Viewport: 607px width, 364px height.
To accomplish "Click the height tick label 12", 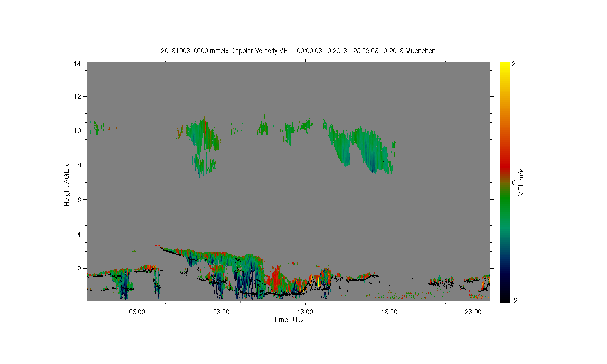I will (x=77, y=96).
